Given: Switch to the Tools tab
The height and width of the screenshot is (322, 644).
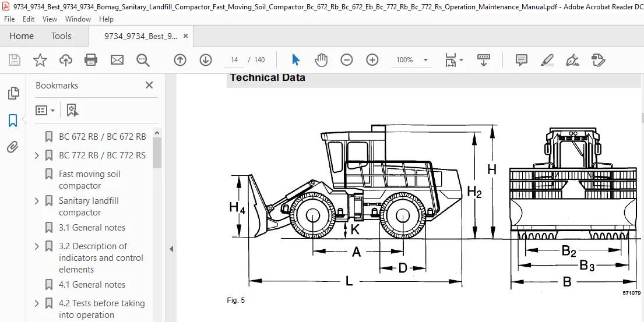Looking at the screenshot, I should [61, 36].
